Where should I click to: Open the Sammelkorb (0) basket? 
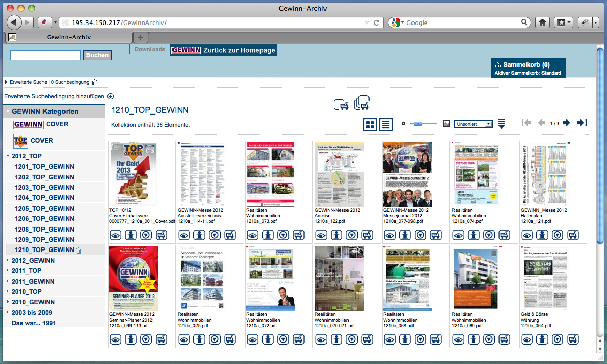point(528,68)
